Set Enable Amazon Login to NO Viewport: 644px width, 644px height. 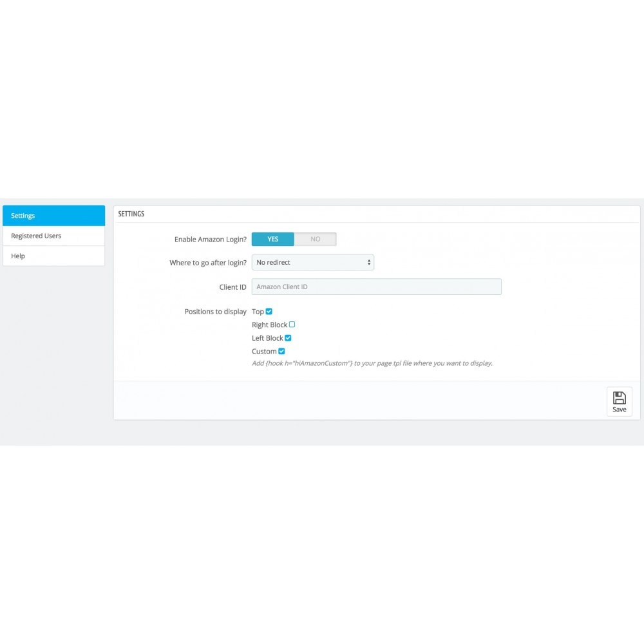(x=316, y=239)
